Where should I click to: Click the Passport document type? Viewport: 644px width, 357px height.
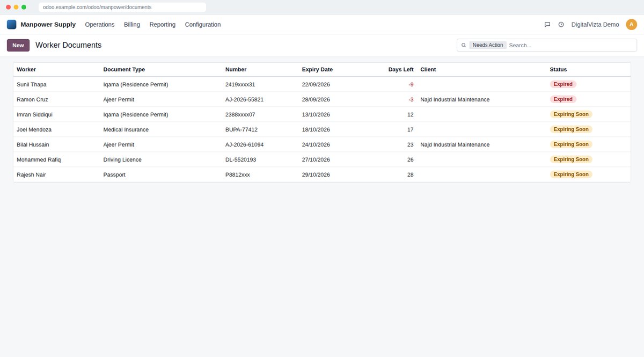[x=114, y=174]
